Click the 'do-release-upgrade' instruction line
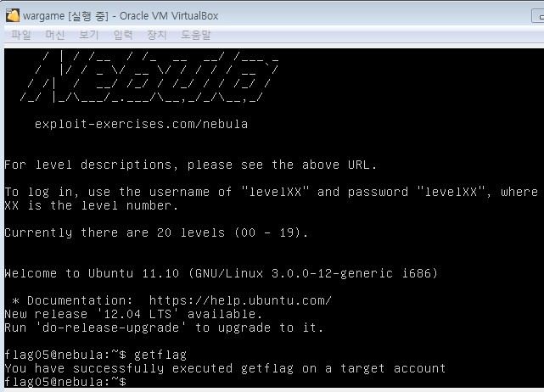 click(164, 328)
